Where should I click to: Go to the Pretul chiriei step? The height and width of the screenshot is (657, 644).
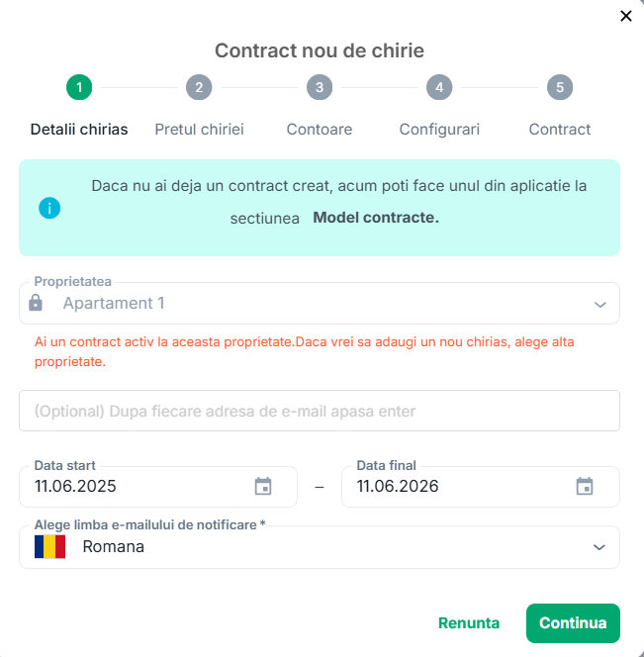coord(199,130)
